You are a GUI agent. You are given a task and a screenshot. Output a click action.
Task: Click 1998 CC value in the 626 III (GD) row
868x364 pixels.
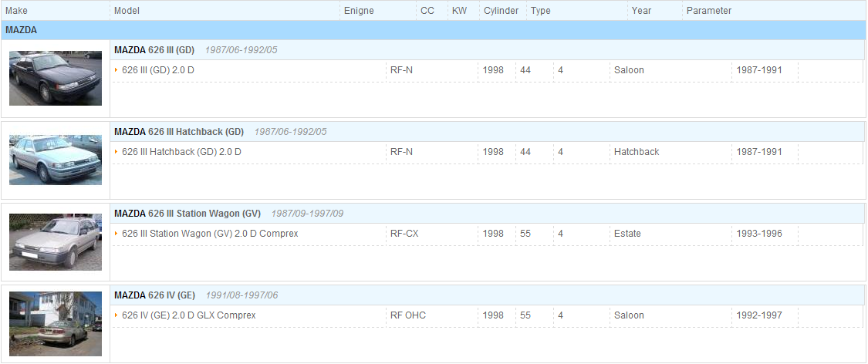[493, 70]
